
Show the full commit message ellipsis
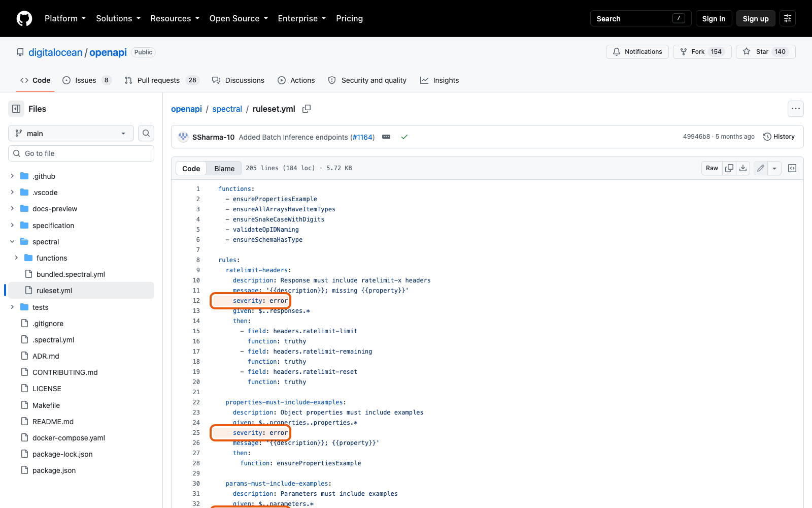(386, 137)
